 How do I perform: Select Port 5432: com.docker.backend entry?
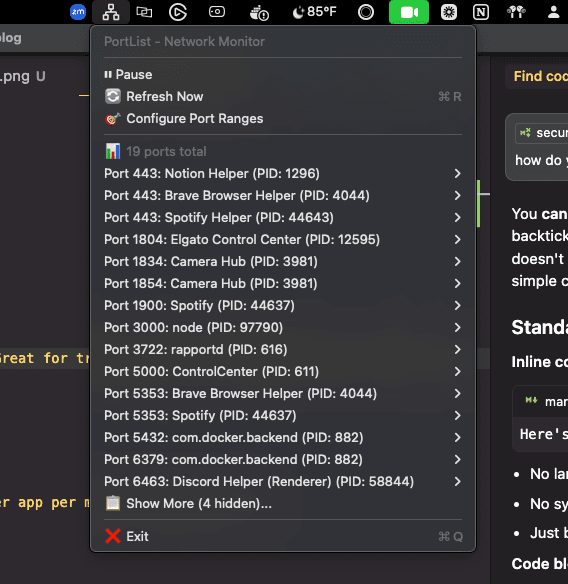pyautogui.click(x=283, y=437)
